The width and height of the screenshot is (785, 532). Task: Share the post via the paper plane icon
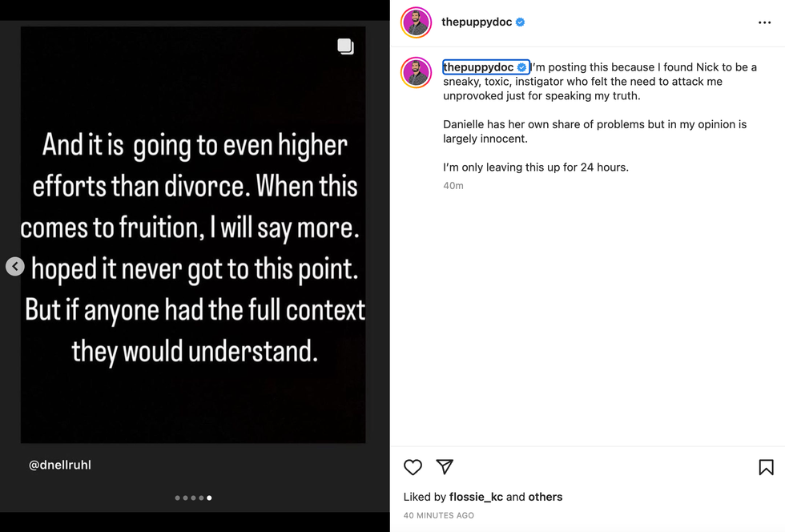tap(445, 467)
